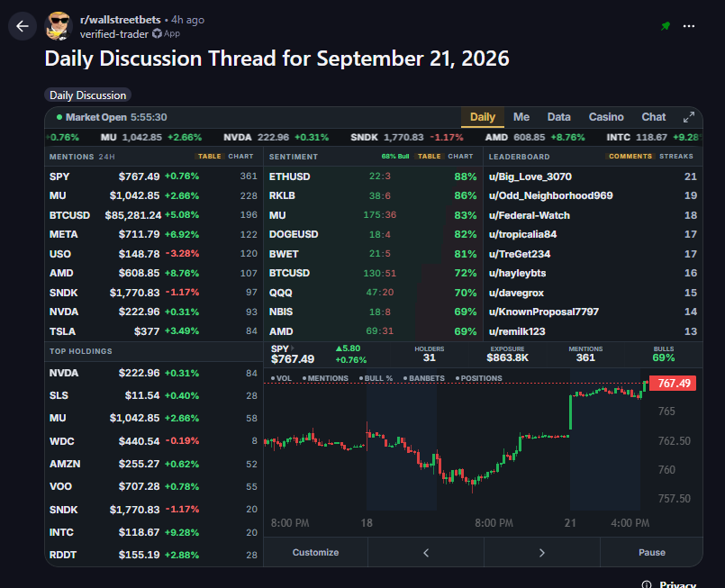Select TSLA row in Mentions list
The height and width of the screenshot is (588, 725).
point(153,331)
